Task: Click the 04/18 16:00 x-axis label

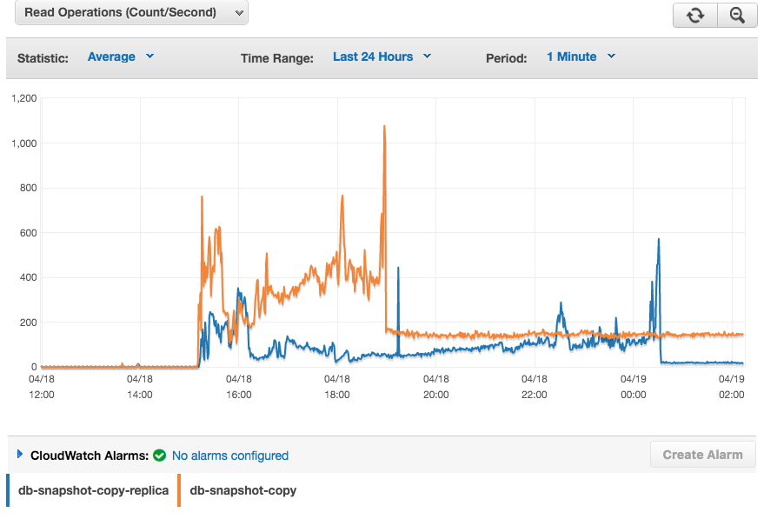Action: pyautogui.click(x=239, y=387)
